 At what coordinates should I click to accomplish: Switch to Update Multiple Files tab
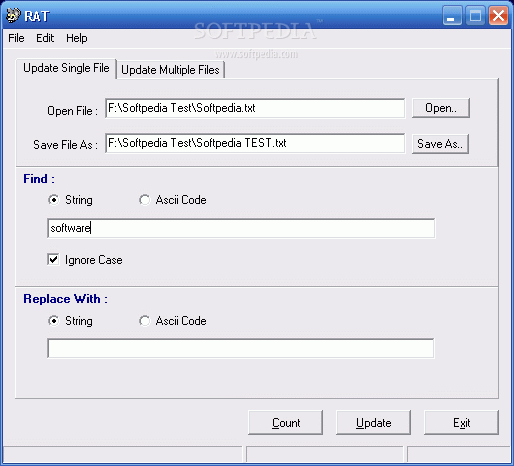click(170, 70)
